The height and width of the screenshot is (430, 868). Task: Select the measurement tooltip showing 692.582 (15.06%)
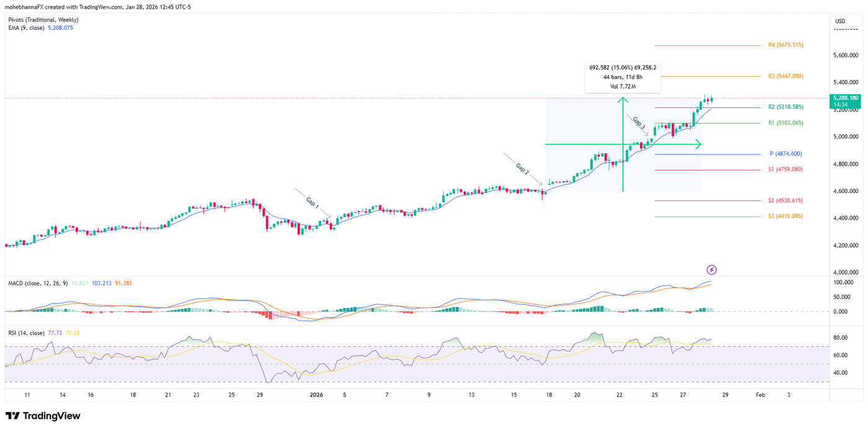623,78
